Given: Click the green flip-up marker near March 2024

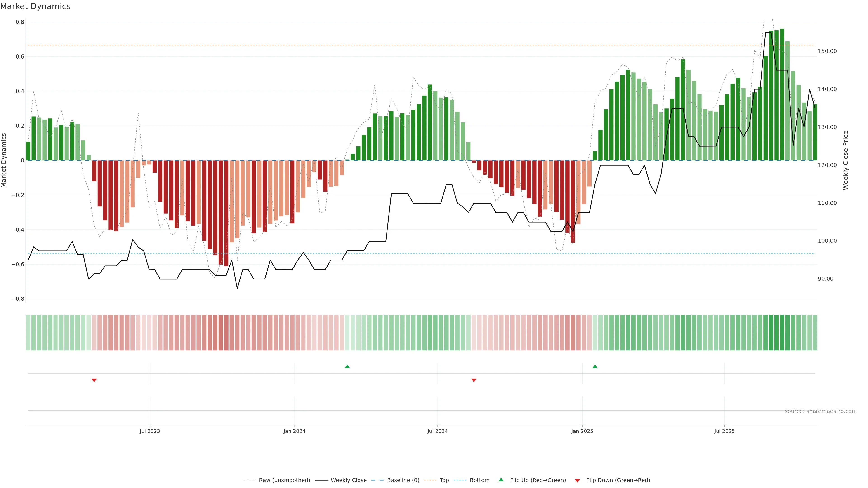Looking at the screenshot, I should (x=347, y=366).
